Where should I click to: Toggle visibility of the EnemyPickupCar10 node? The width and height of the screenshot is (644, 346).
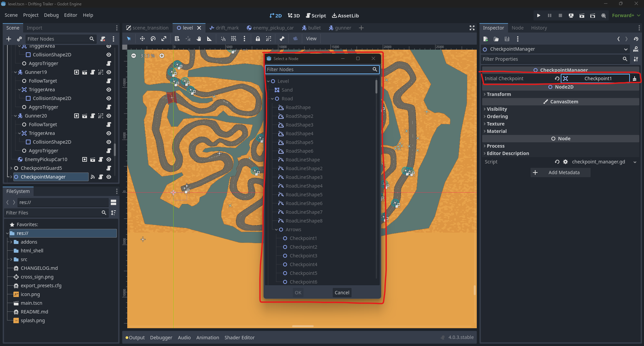109,159
